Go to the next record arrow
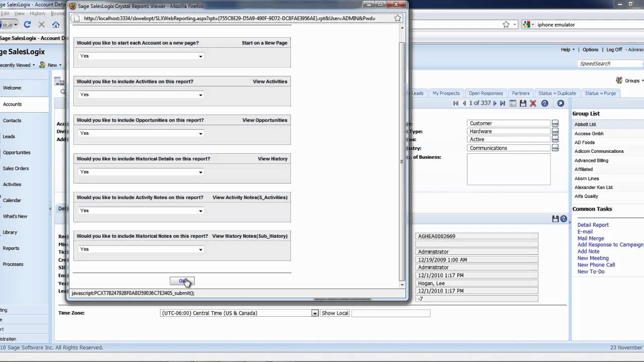The width and height of the screenshot is (644, 362). (x=495, y=103)
